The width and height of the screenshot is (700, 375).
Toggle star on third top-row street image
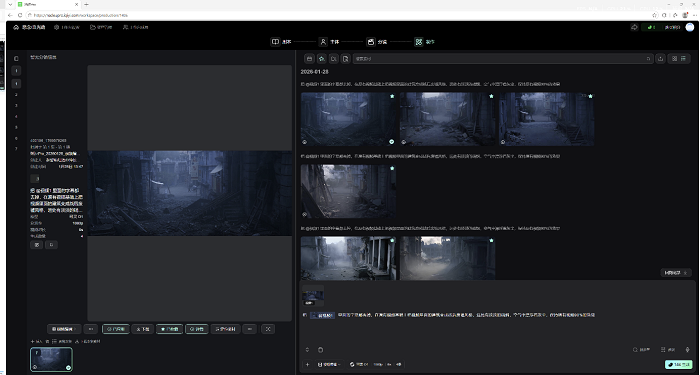click(590, 96)
